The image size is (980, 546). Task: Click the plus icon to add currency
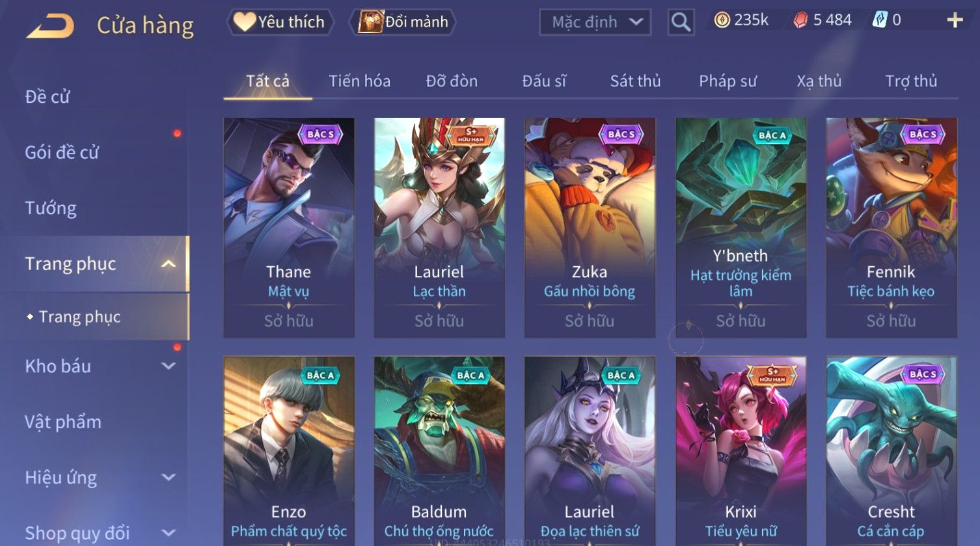(x=955, y=20)
